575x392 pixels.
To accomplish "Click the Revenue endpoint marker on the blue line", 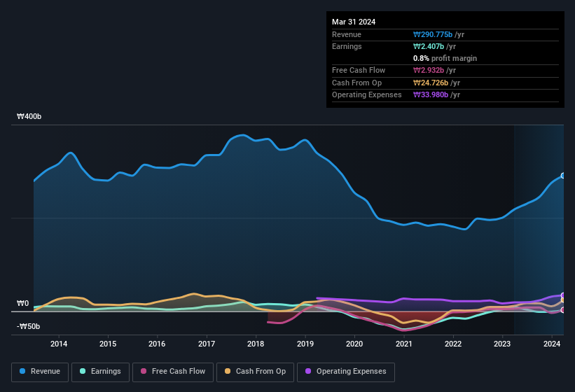I will [x=563, y=176].
